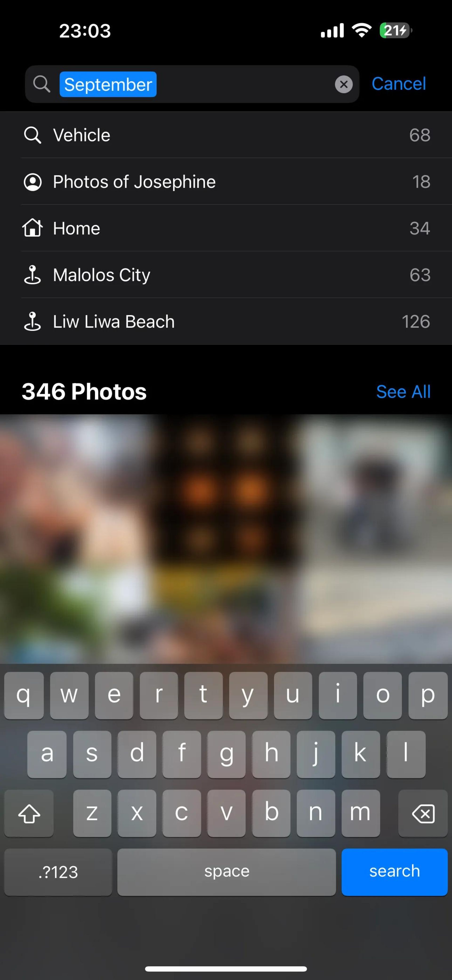Expand Home category results
Image resolution: width=452 pixels, height=980 pixels.
(226, 228)
